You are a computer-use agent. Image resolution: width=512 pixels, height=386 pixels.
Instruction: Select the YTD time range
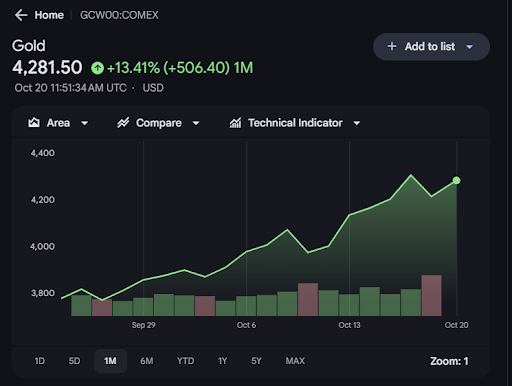click(x=185, y=361)
